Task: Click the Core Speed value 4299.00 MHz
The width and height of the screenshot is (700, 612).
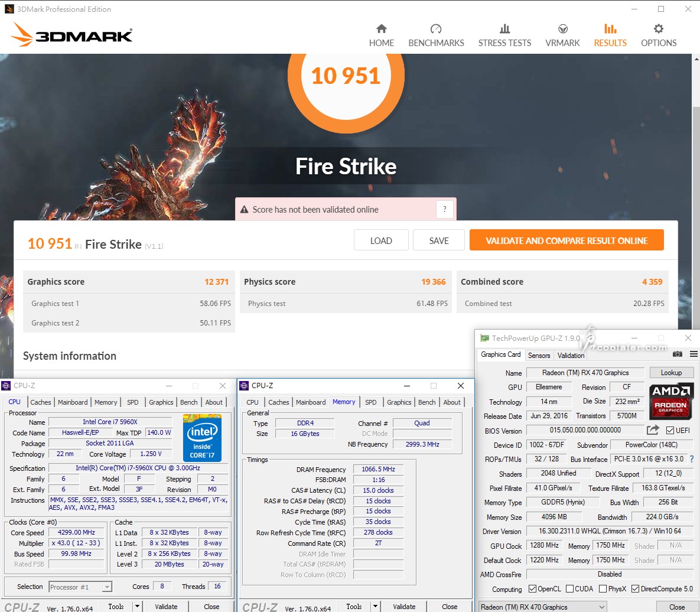Action: tap(76, 532)
